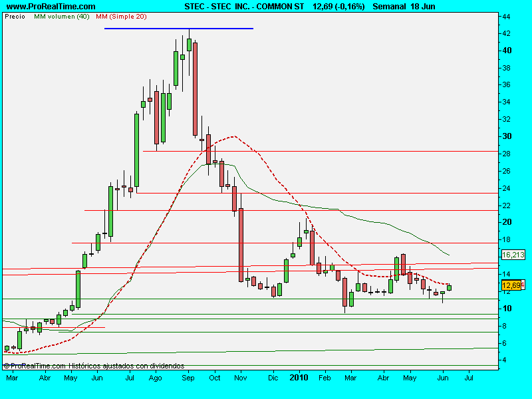532x399 pixels.
Task: Select the Precio legend label
Action: coord(15,16)
